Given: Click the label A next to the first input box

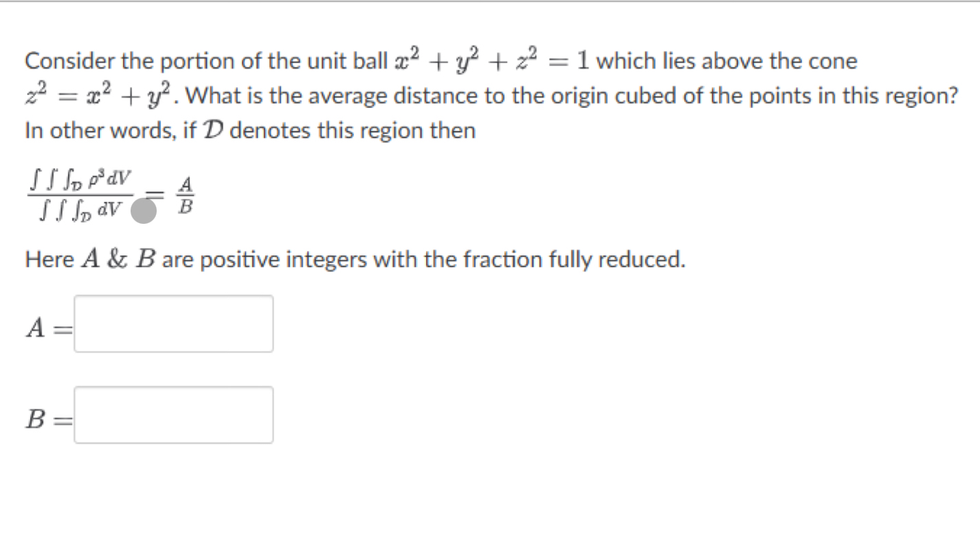Looking at the screenshot, I should pyautogui.click(x=38, y=327).
